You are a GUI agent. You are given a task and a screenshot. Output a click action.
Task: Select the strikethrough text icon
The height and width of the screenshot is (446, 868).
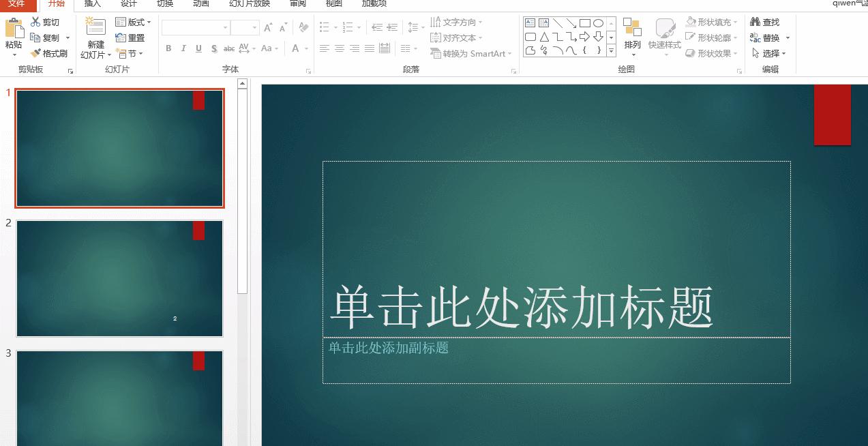pos(214,48)
